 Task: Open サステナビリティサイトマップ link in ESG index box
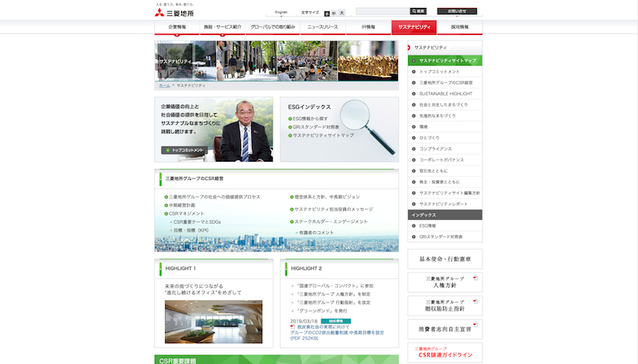click(x=321, y=135)
